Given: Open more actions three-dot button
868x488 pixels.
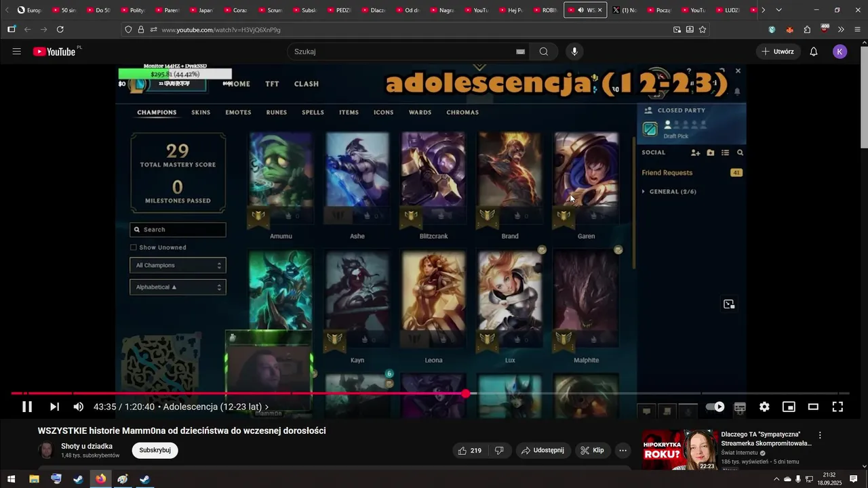Looking at the screenshot, I should click(x=623, y=450).
